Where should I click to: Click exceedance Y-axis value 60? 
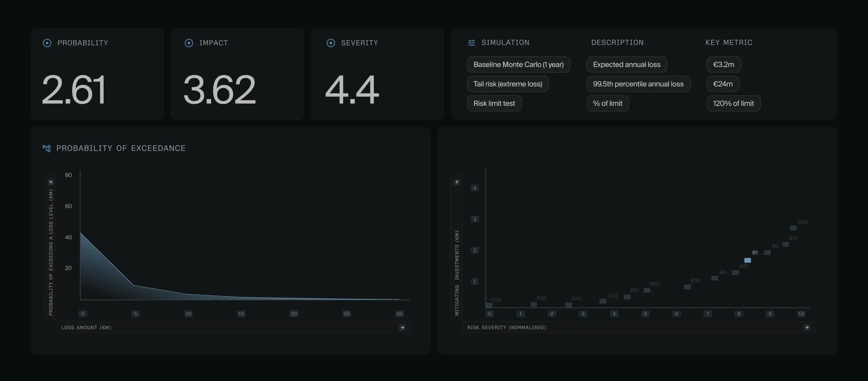[x=68, y=206]
